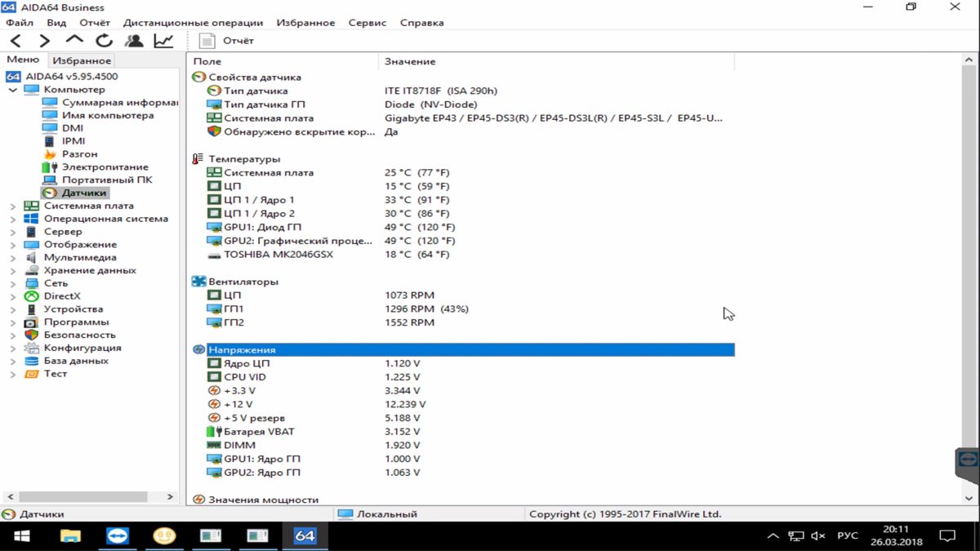Open the Файл menu

[x=20, y=23]
